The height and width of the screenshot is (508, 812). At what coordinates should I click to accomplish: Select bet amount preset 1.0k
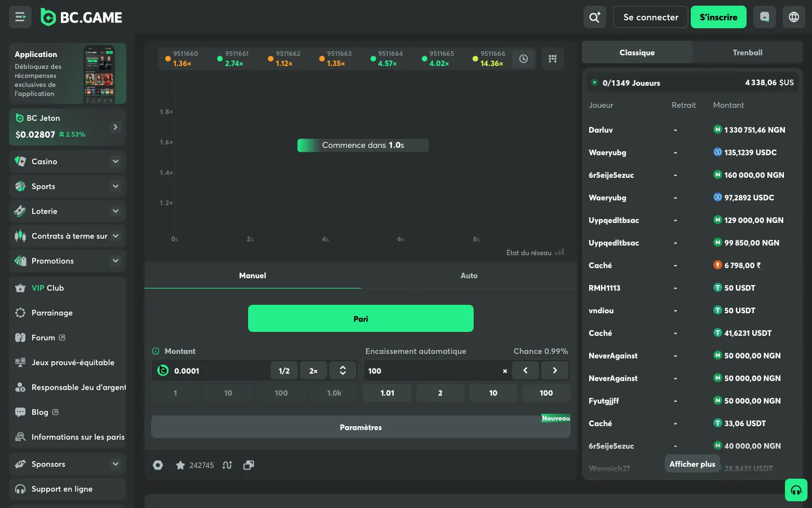pos(334,393)
